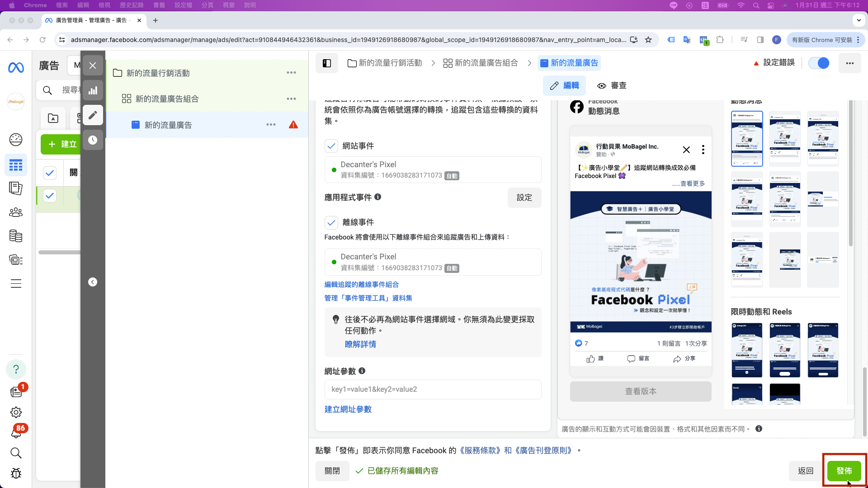This screenshot has height=488, width=868.
Task: Toggle the 網站事件 checkbox
Action: click(331, 146)
